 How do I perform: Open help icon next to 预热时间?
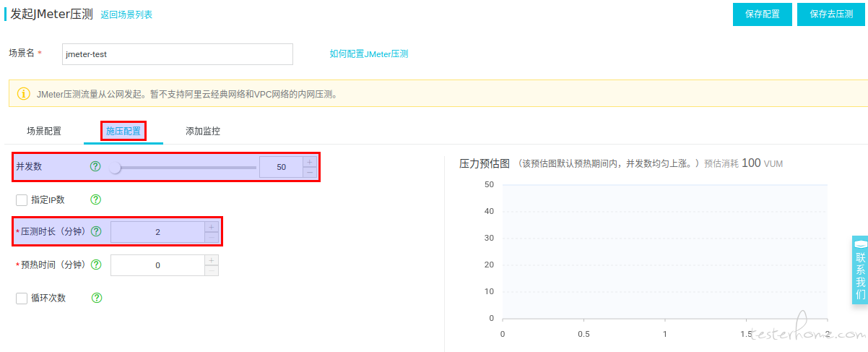[96, 265]
